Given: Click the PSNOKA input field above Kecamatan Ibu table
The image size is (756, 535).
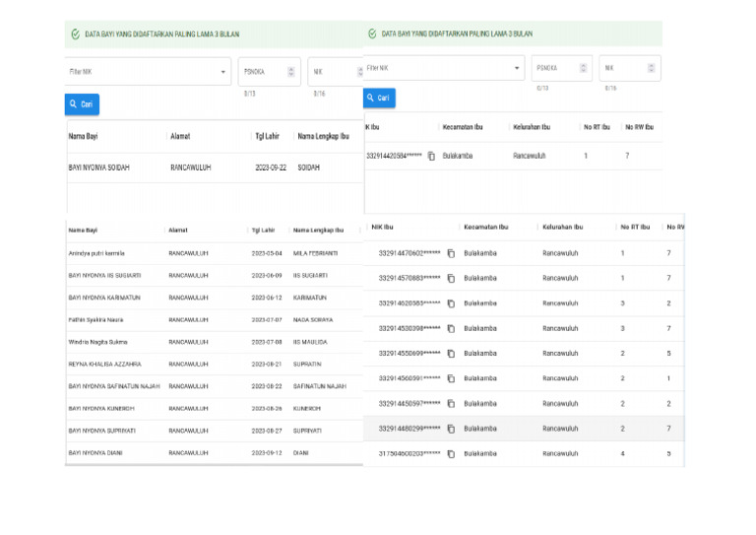Looking at the screenshot, I should (x=553, y=68).
